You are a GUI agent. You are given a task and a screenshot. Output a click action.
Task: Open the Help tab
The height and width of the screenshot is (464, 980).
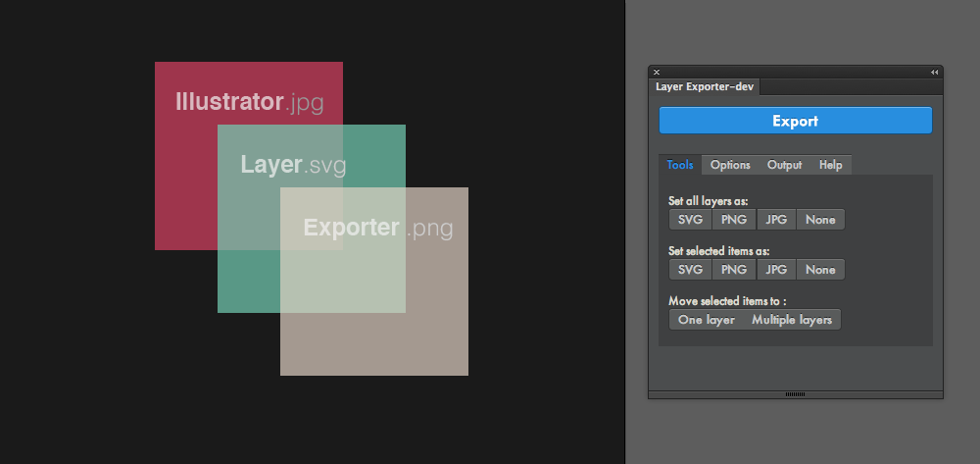click(x=831, y=165)
